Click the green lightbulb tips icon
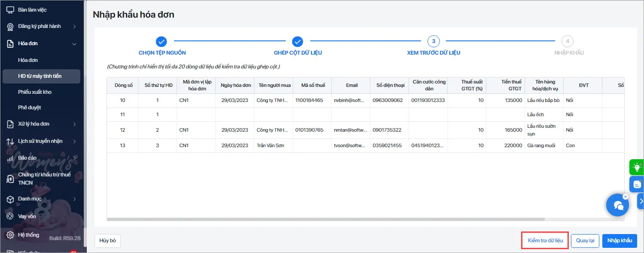Viewport: 644px width, 253px height. tap(636, 167)
